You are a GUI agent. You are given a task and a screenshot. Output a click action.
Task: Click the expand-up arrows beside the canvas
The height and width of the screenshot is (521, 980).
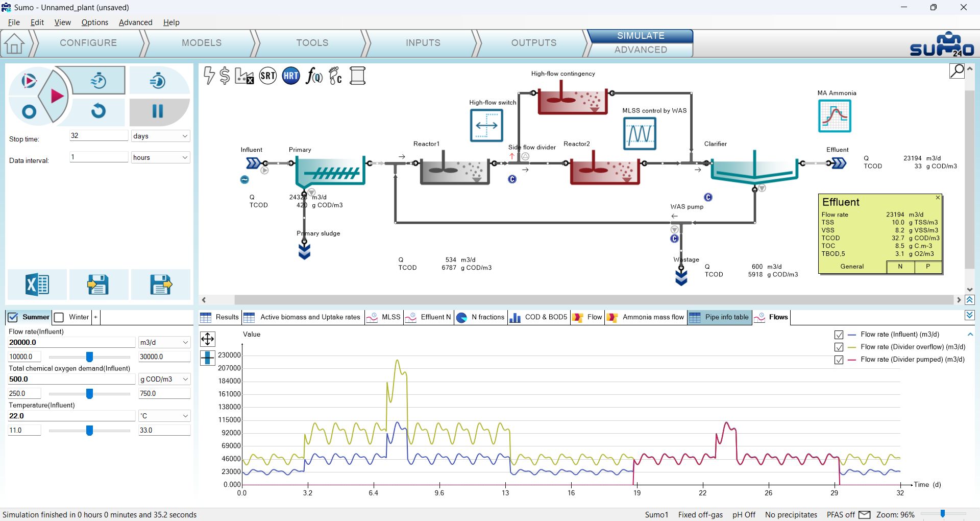click(x=970, y=300)
